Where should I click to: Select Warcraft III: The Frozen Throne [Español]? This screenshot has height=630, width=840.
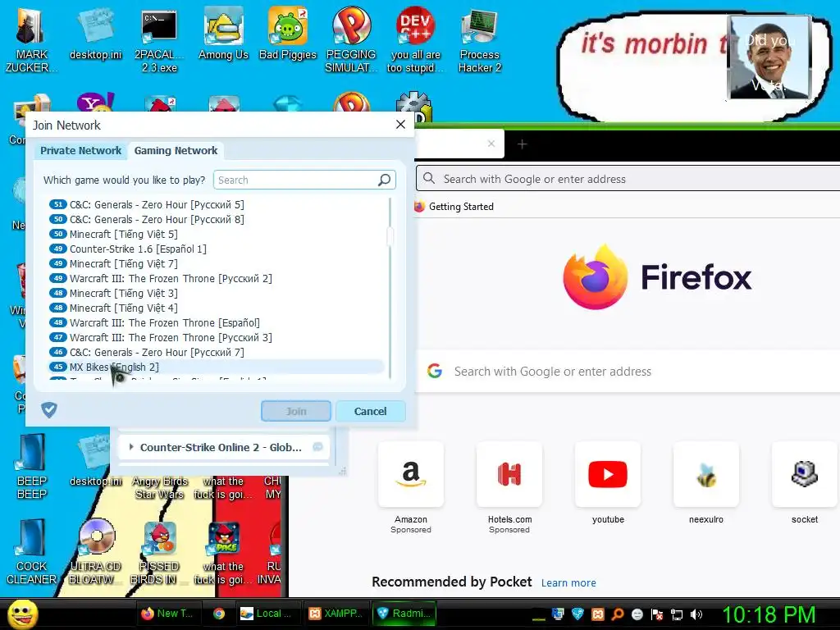[x=164, y=323]
